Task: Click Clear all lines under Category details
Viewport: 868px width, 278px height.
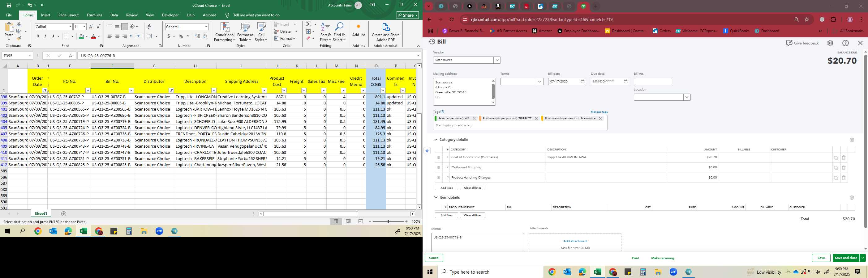Action: tap(472, 188)
